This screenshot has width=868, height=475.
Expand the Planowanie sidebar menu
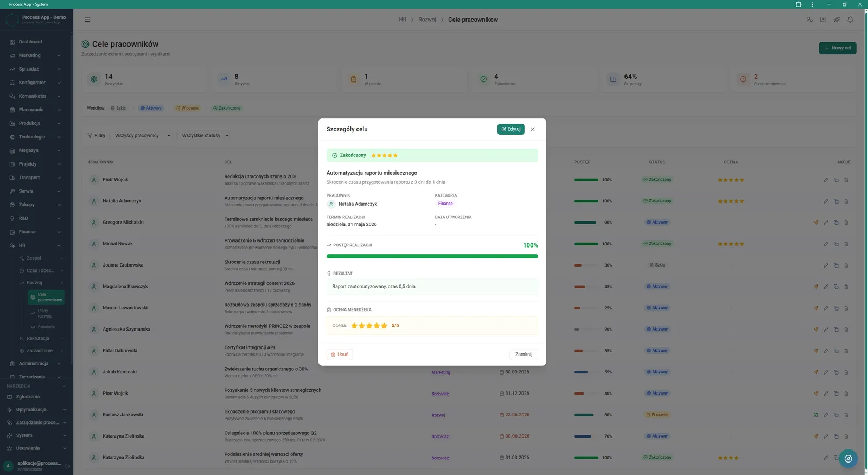click(x=36, y=110)
